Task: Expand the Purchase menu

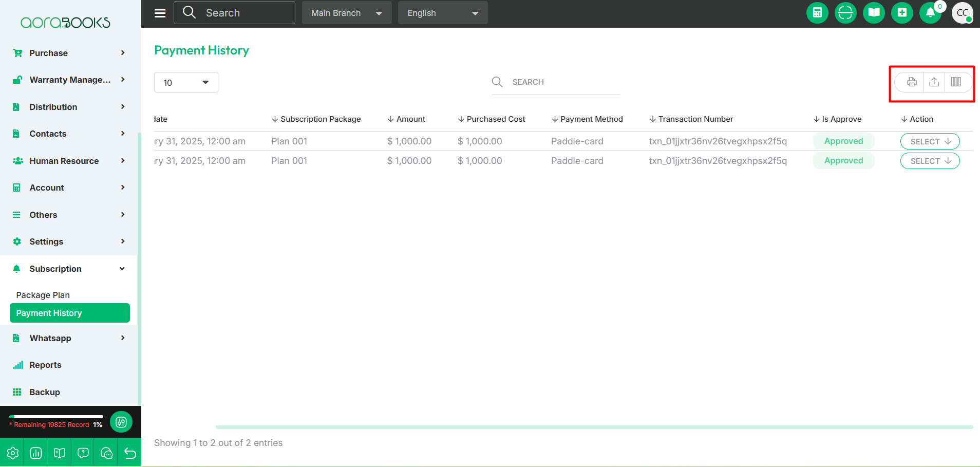Action: tap(69, 53)
